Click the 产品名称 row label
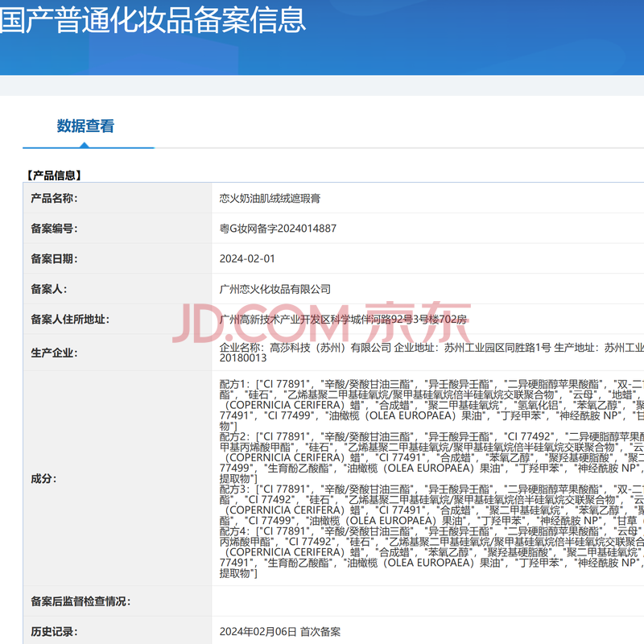The width and height of the screenshot is (644, 644). (54, 198)
